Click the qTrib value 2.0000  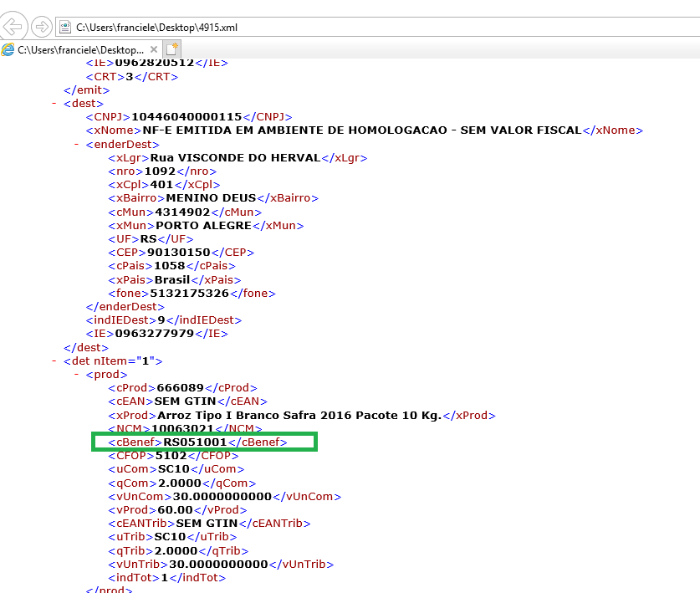click(x=176, y=551)
